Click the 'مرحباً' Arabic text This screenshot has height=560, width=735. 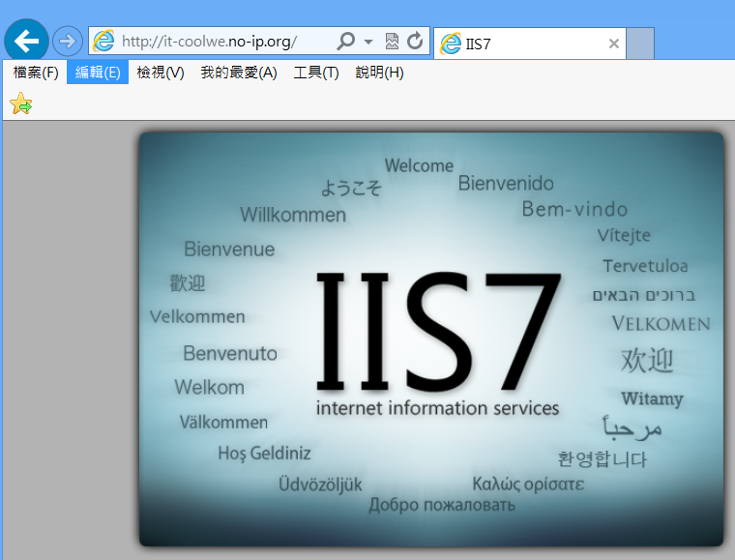point(632,427)
